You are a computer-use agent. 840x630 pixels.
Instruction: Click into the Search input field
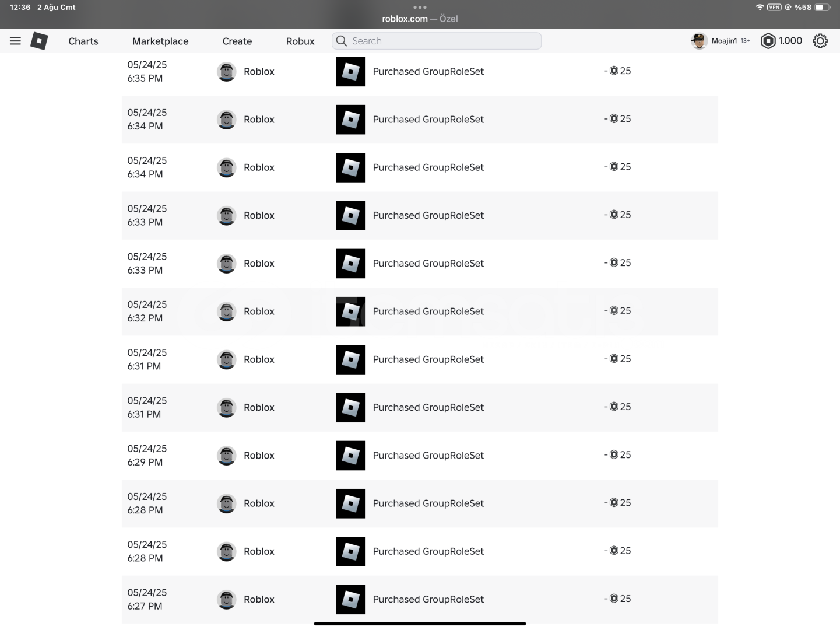tap(437, 41)
